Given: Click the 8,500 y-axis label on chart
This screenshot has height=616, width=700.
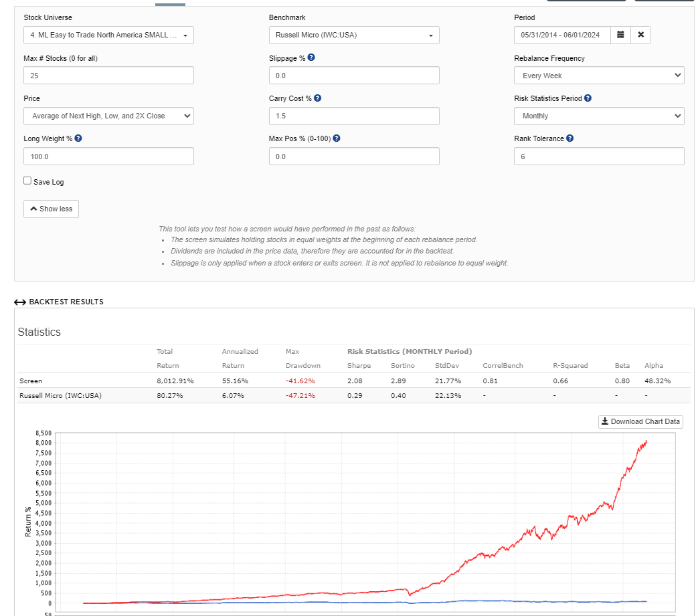Looking at the screenshot, I should [43, 433].
